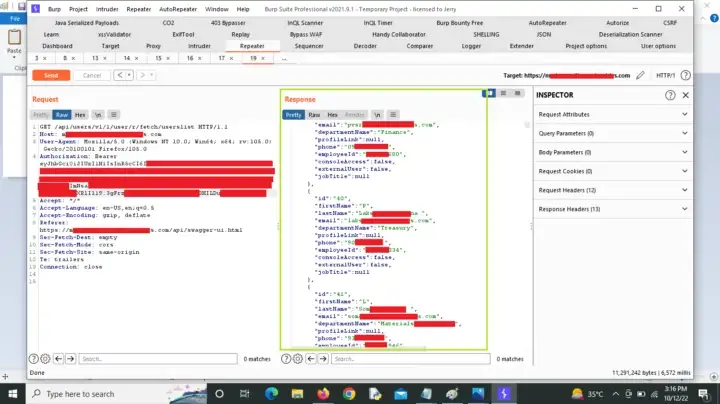Open response editor hamburger menu
This screenshot has height=404, width=720.
click(x=393, y=115)
